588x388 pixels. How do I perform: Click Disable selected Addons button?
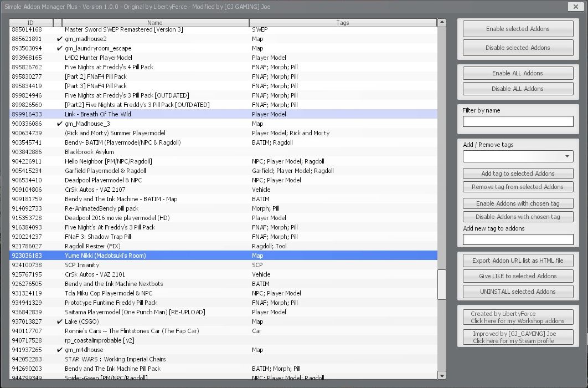pyautogui.click(x=518, y=48)
